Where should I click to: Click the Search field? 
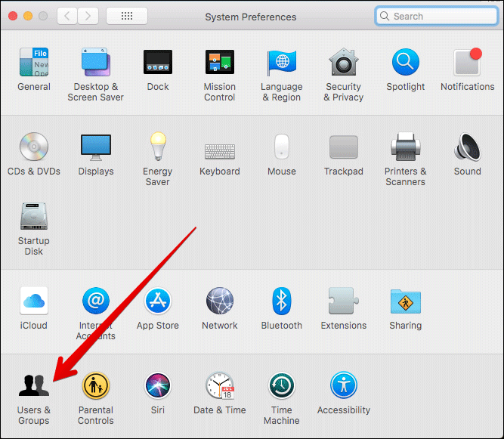[436, 16]
